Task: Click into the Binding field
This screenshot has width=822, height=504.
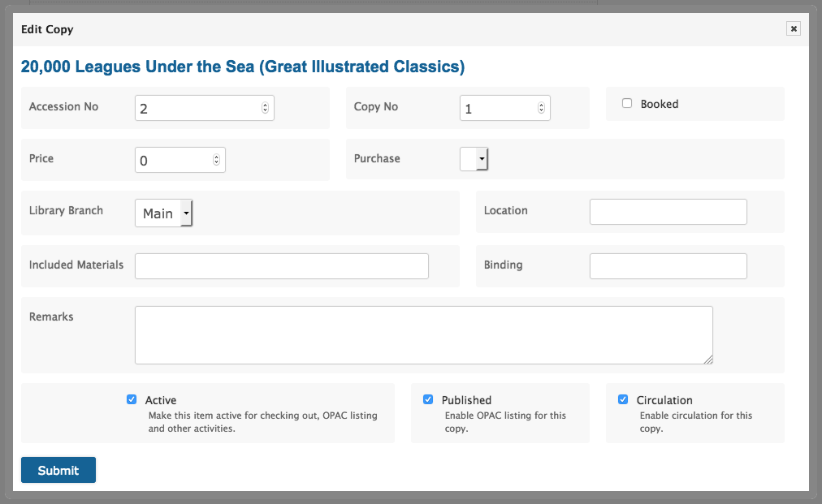Action: pos(668,266)
